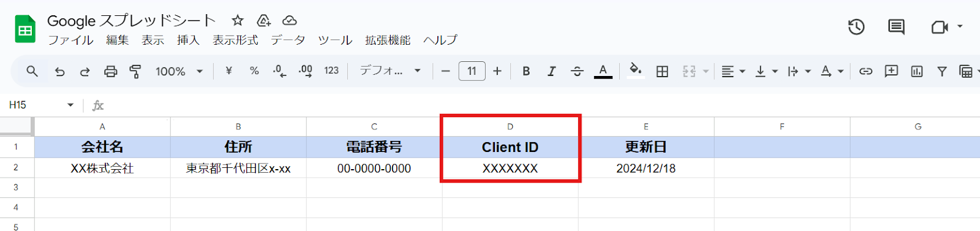Open the 編集 menu
The image size is (980, 231).
tap(117, 40)
